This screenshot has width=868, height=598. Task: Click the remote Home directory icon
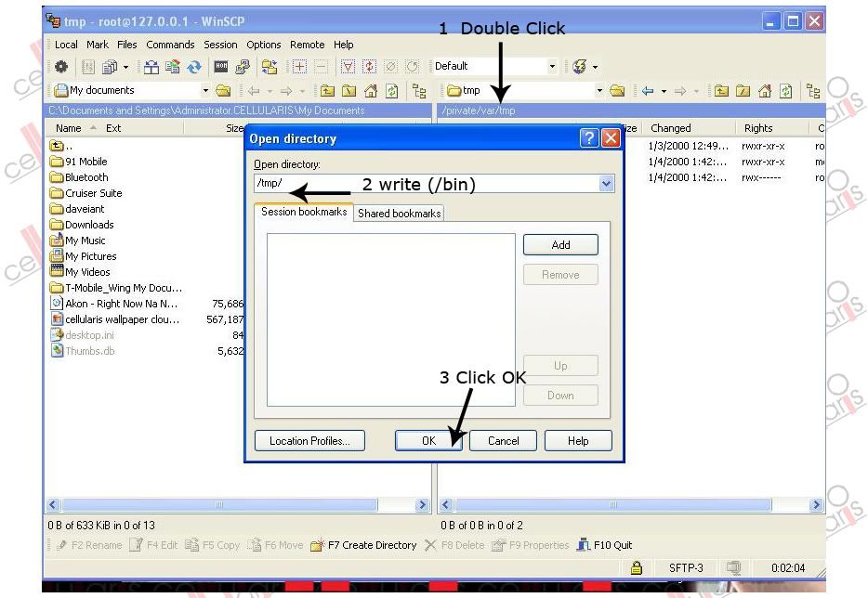click(x=765, y=91)
